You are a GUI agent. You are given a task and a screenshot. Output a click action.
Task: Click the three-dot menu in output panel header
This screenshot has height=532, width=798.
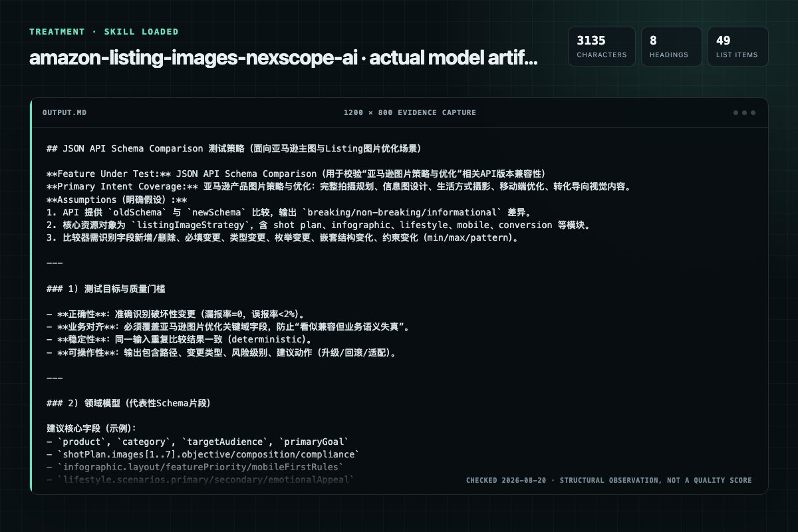[x=744, y=112]
